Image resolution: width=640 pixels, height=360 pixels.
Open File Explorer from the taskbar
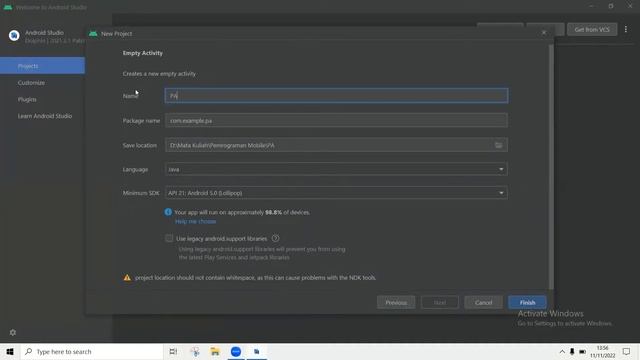click(x=215, y=351)
